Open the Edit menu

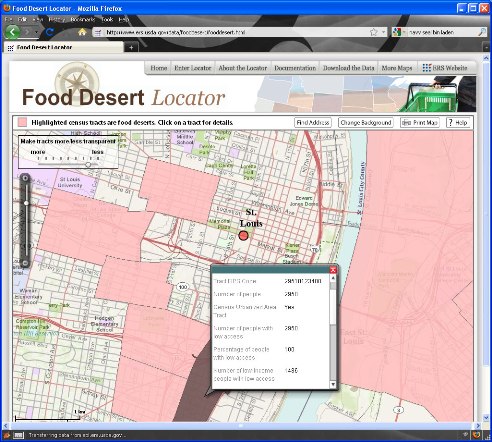coord(22,20)
